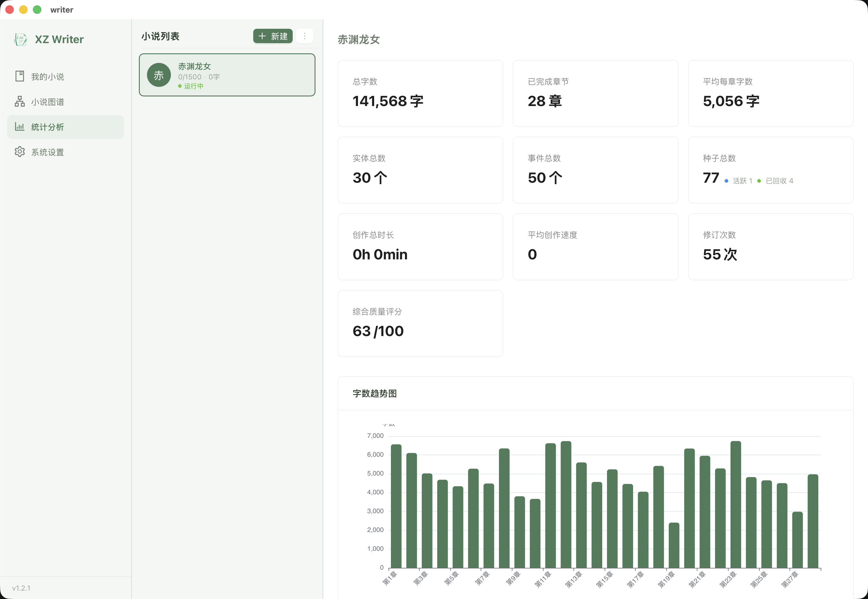Select the 赤渊龙女 novel card
Viewport: 868px width, 599px height.
tap(227, 75)
